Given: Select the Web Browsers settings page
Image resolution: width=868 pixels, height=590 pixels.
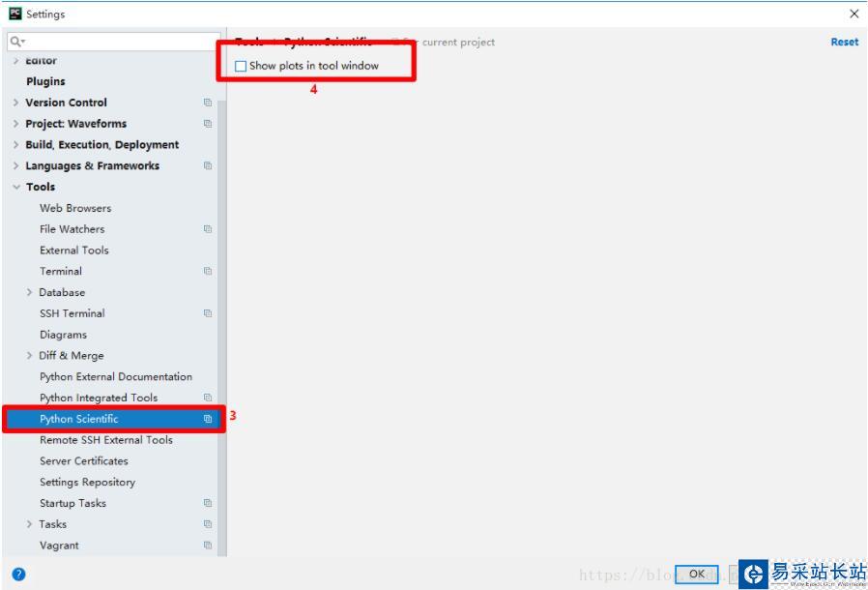Looking at the screenshot, I should click(x=77, y=208).
